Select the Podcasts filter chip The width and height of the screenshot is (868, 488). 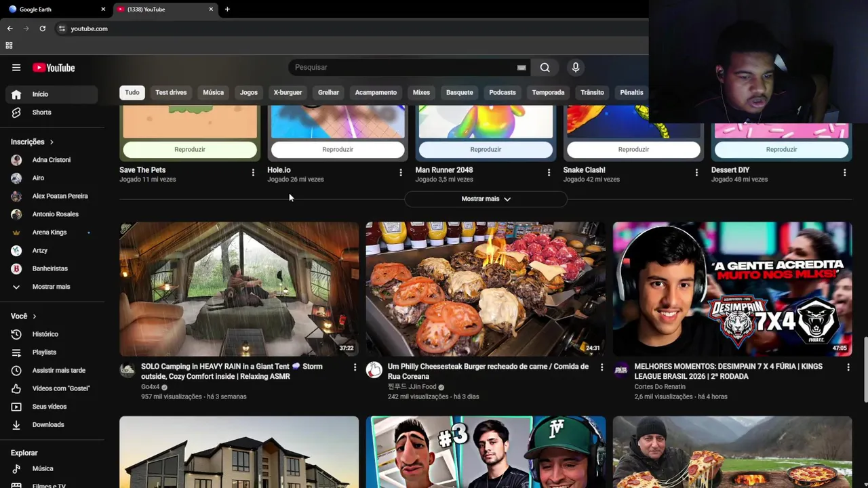click(x=502, y=93)
